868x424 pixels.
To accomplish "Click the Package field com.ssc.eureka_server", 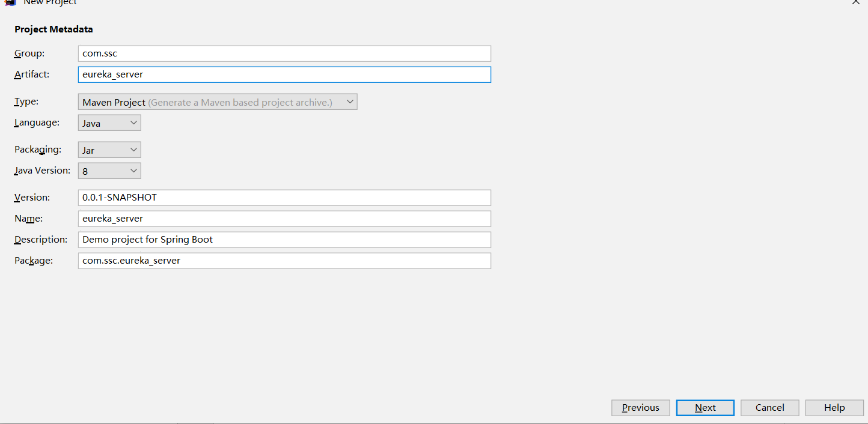I will (x=284, y=261).
